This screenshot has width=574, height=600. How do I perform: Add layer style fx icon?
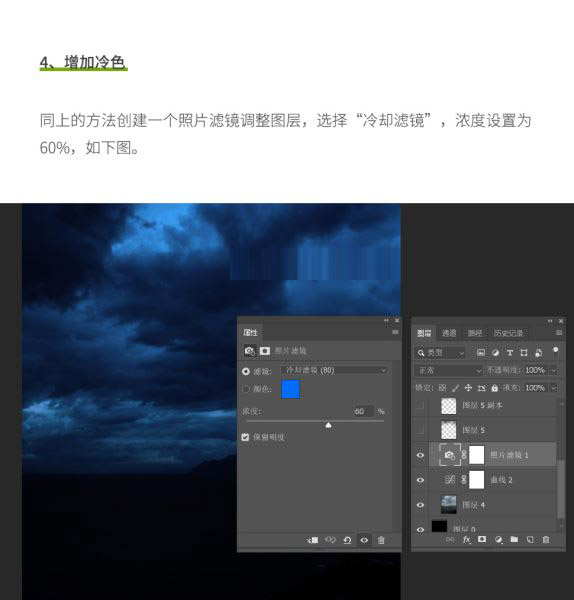(x=466, y=540)
